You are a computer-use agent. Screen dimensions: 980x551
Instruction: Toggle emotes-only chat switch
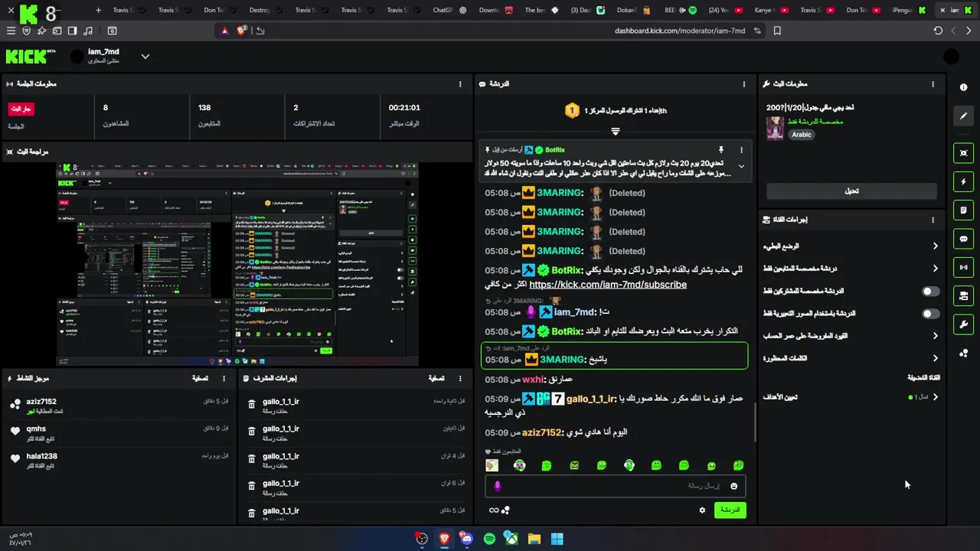pyautogui.click(x=930, y=314)
